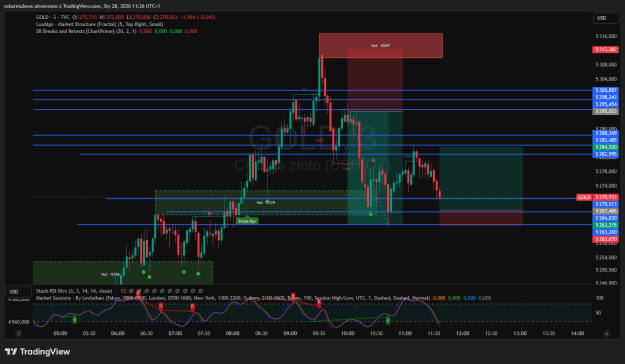Viewport: 625px width, 364px height.
Task: Select the Market Sessions By Leviathan legend
Action: point(233,298)
